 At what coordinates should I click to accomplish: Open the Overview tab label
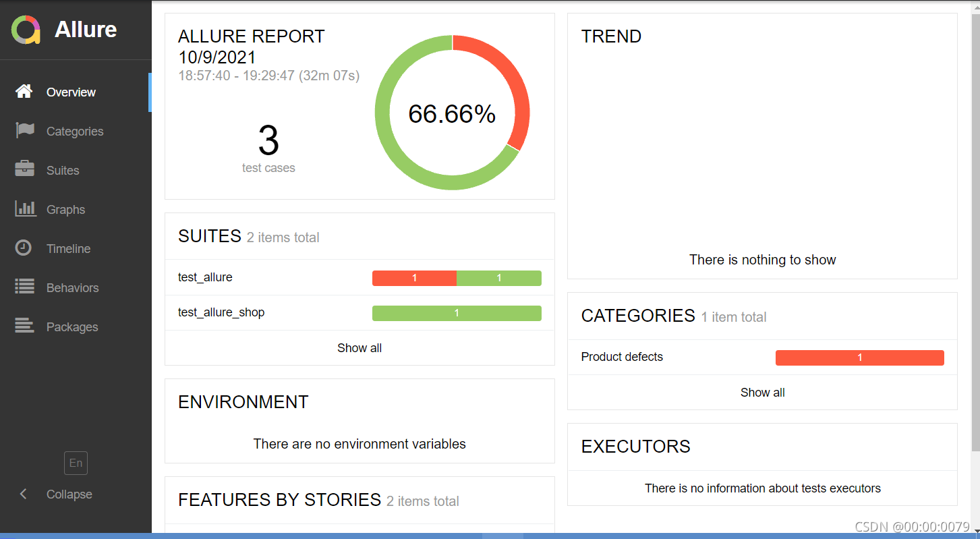coord(71,92)
